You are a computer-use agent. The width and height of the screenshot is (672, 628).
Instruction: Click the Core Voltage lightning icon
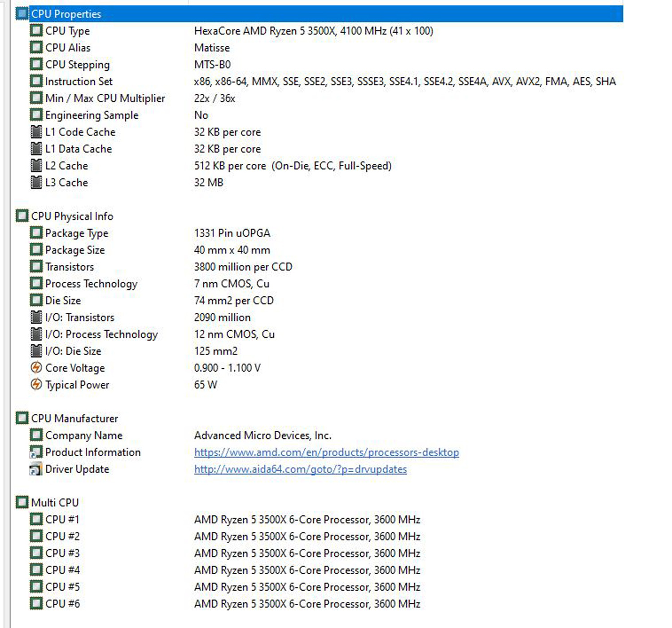click(36, 367)
